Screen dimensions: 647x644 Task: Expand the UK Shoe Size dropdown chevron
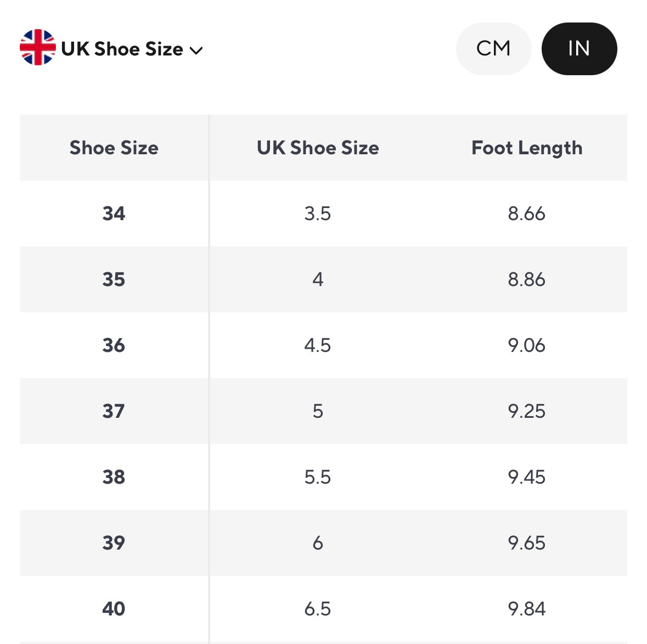tap(196, 51)
